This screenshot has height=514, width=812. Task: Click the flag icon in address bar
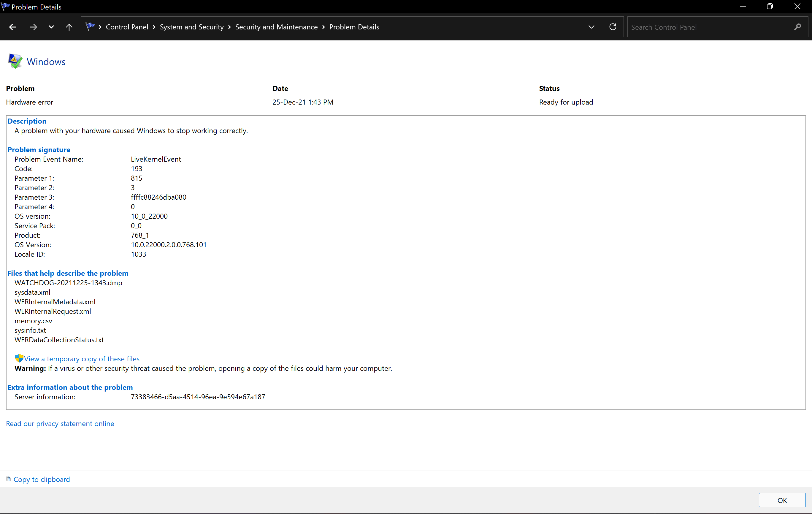(x=90, y=27)
